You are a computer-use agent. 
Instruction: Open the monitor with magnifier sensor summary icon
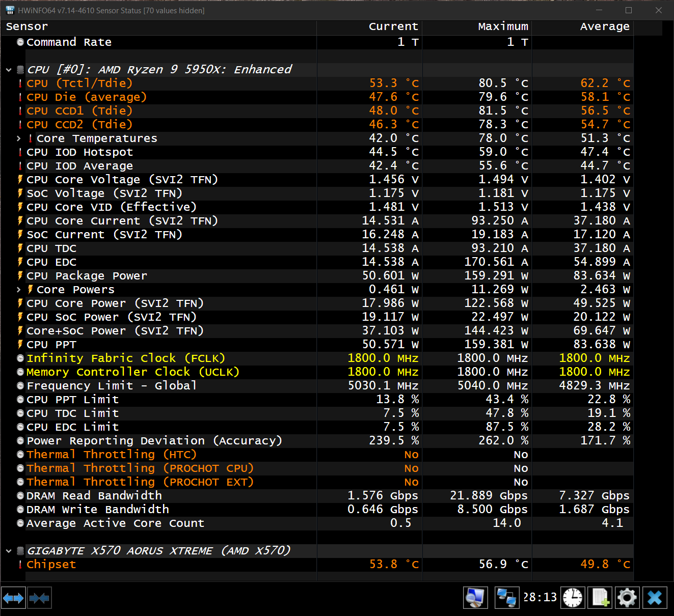point(475,598)
